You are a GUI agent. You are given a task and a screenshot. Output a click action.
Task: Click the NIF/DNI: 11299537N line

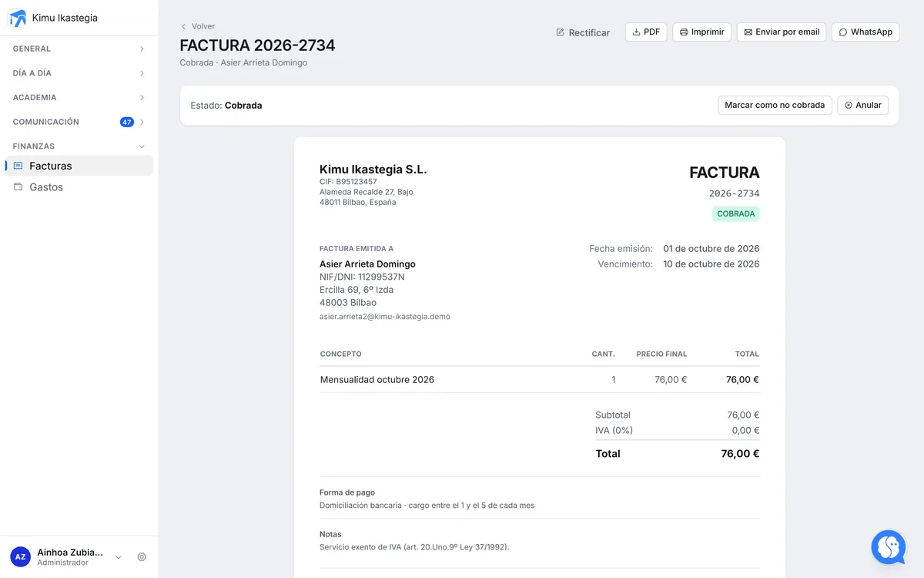362,277
